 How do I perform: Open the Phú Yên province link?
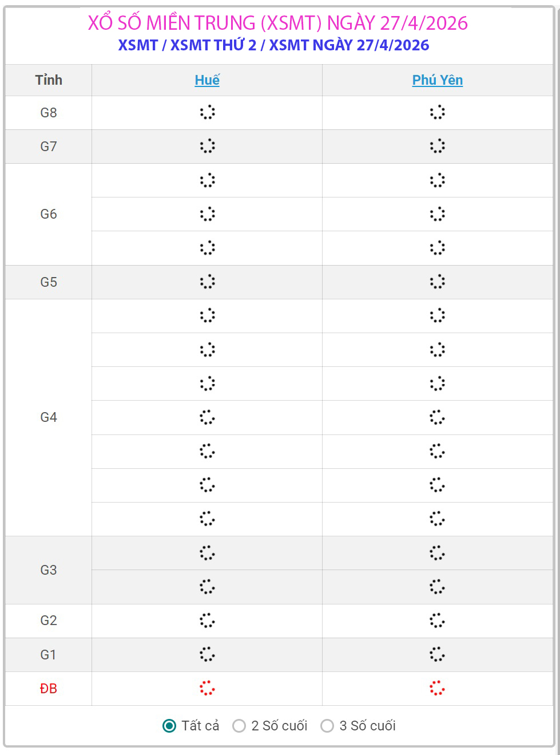(x=438, y=80)
